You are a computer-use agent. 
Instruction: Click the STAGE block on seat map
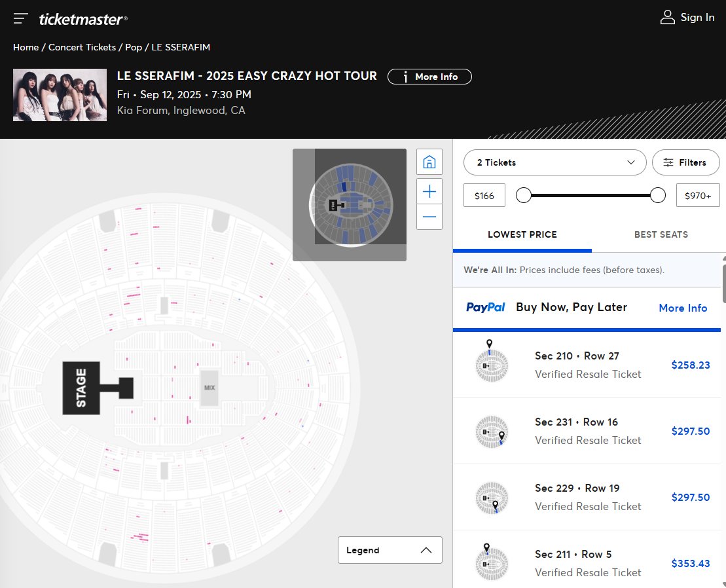[81, 388]
